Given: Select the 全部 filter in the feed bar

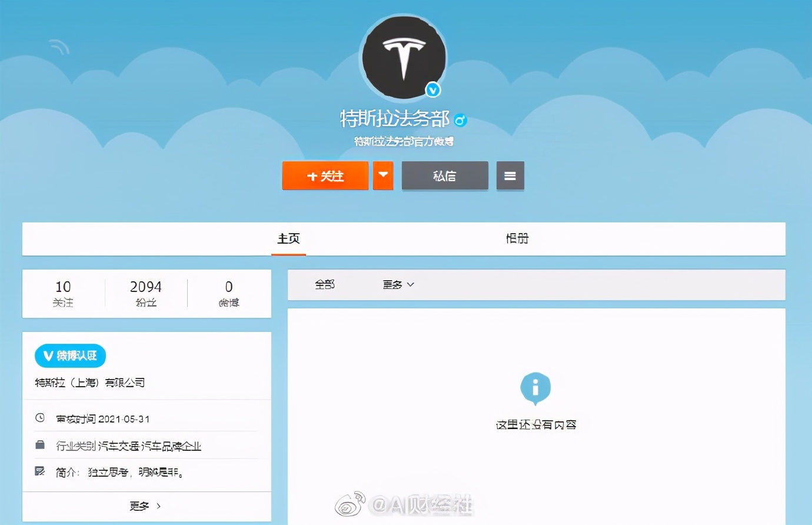Looking at the screenshot, I should [325, 285].
